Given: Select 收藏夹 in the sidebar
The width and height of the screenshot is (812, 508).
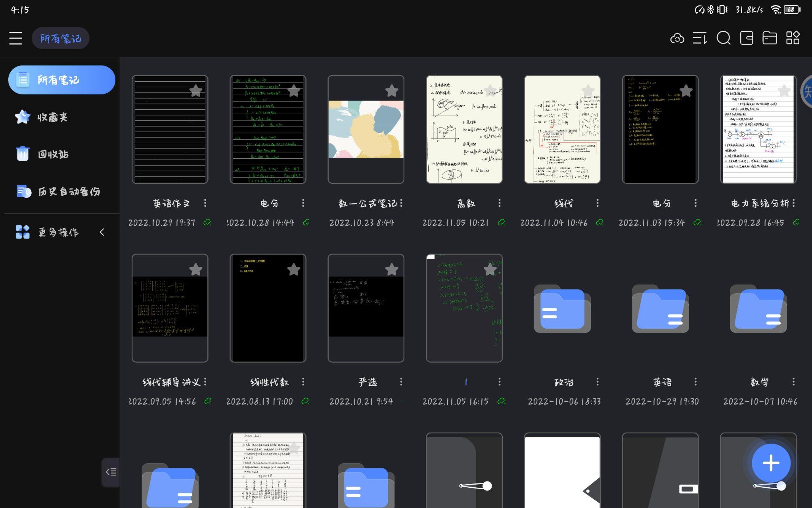Looking at the screenshot, I should click(x=52, y=117).
